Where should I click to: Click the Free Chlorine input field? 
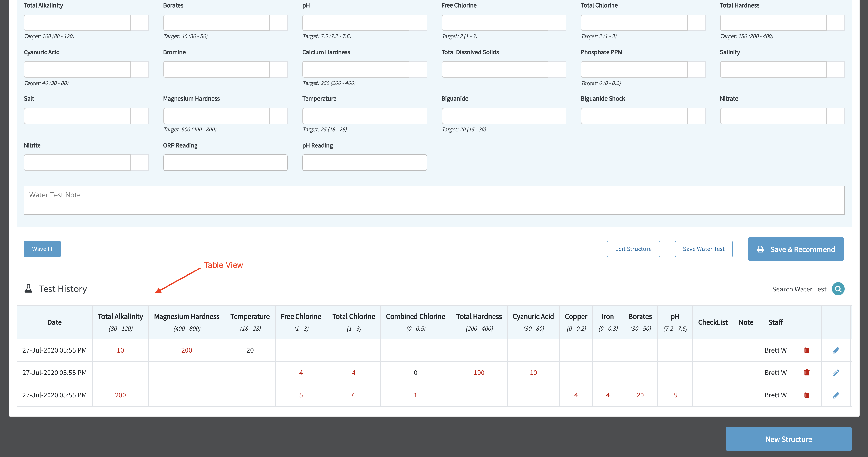click(495, 23)
